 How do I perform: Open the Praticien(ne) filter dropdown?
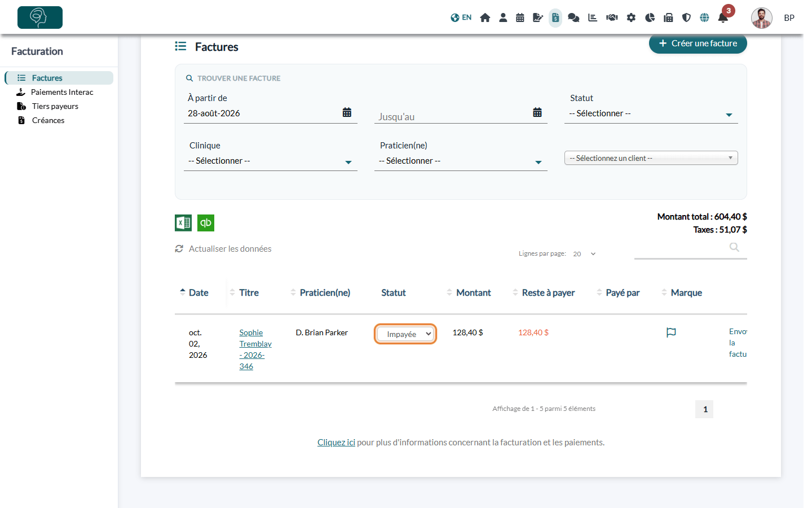461,161
